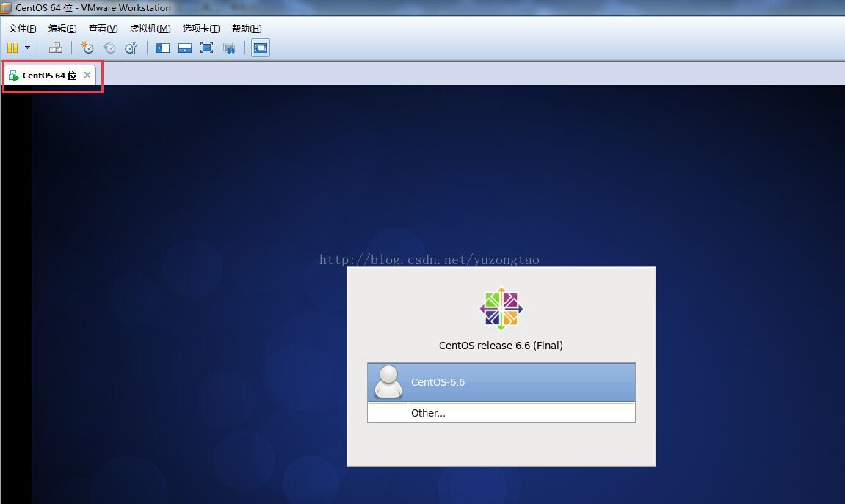The image size is (845, 504).
Task: Open the 查看(V) menu
Action: coord(103,29)
